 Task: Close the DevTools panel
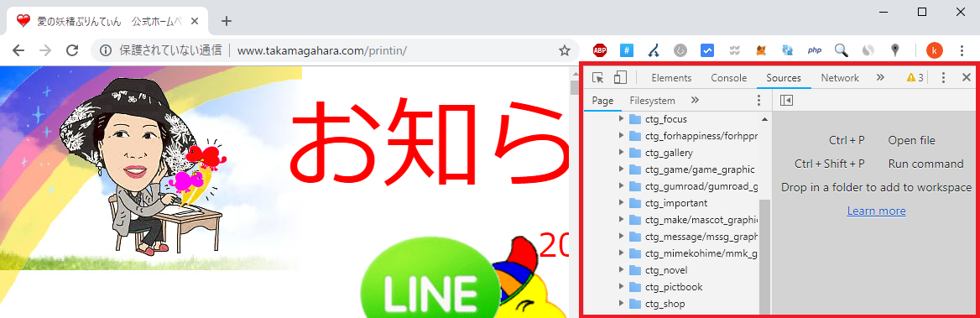pos(967,77)
